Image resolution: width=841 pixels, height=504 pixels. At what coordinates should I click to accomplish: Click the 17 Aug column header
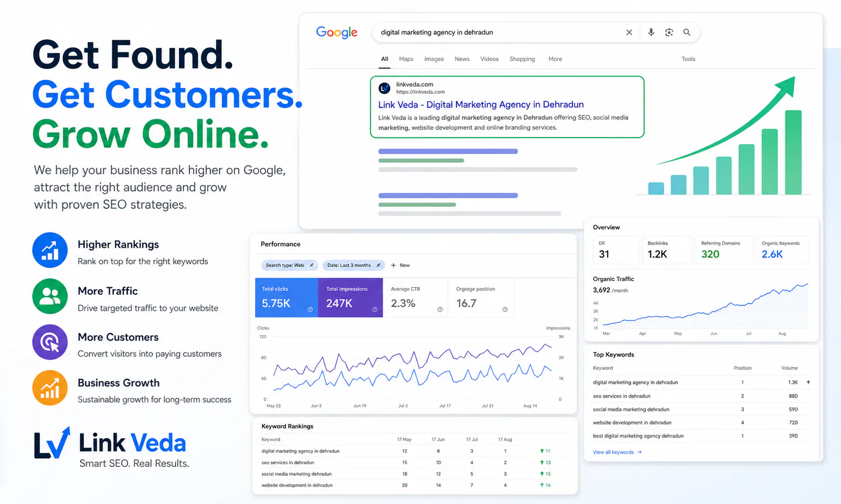[505, 440]
